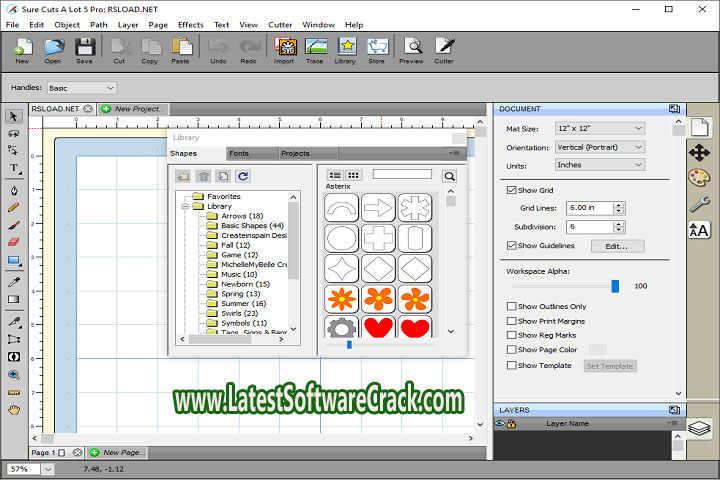Save the project with Save icon
720x480 pixels.
(84, 51)
